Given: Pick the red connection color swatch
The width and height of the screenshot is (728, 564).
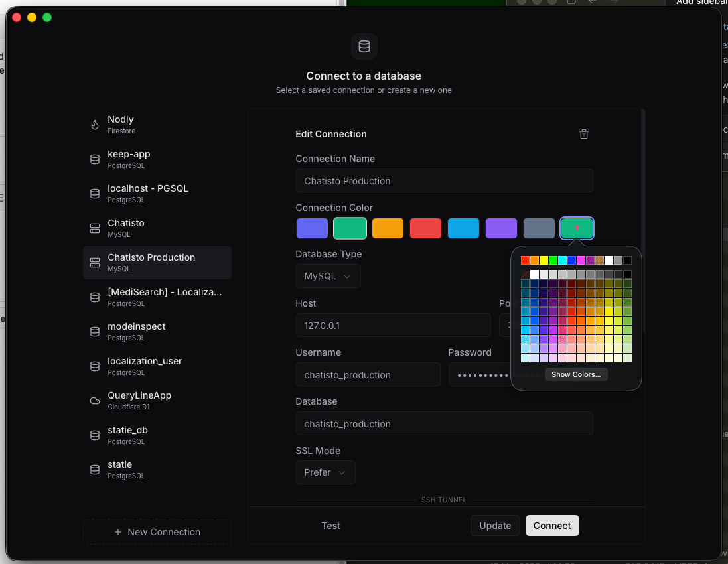Looking at the screenshot, I should coord(425,228).
